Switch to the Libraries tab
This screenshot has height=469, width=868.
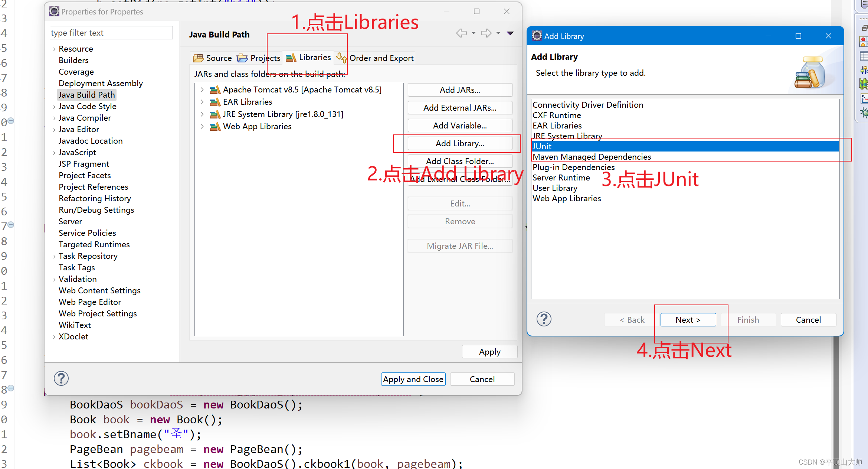tap(309, 58)
